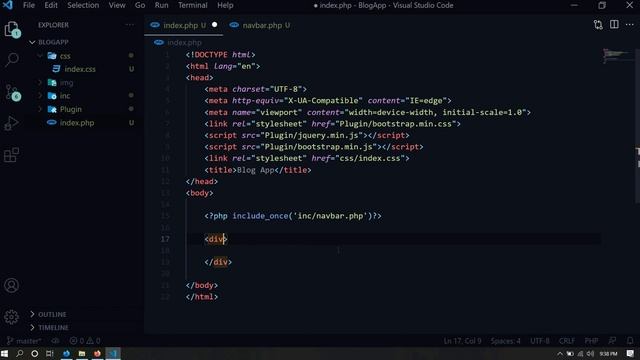Open the Go menu
The height and width of the screenshot is (360, 640).
tap(140, 5)
